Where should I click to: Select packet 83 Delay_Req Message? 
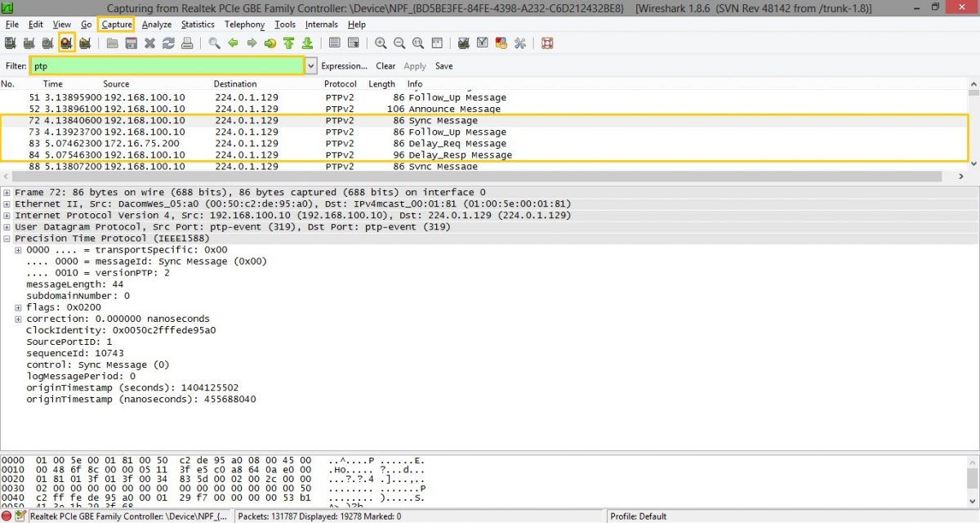click(245, 143)
